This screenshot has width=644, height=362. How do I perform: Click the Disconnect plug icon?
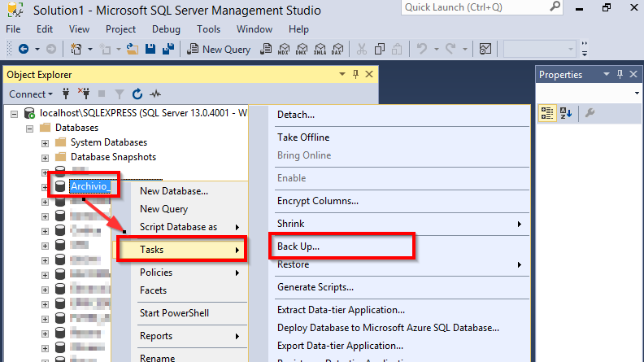(x=84, y=94)
